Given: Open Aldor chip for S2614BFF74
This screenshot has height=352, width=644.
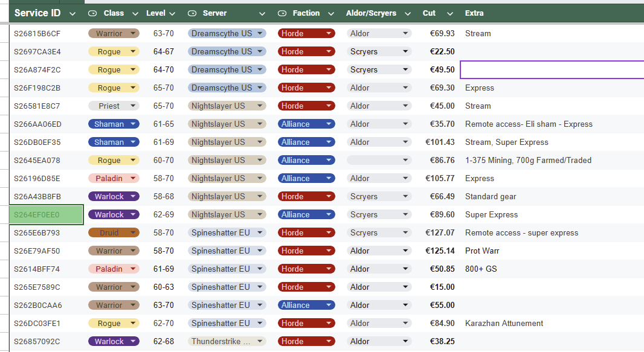Looking at the screenshot, I should tap(379, 269).
